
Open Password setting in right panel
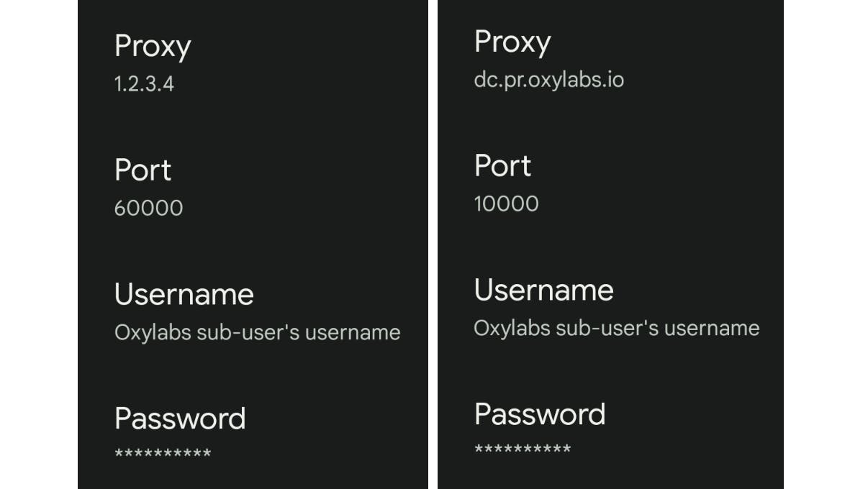(540, 414)
